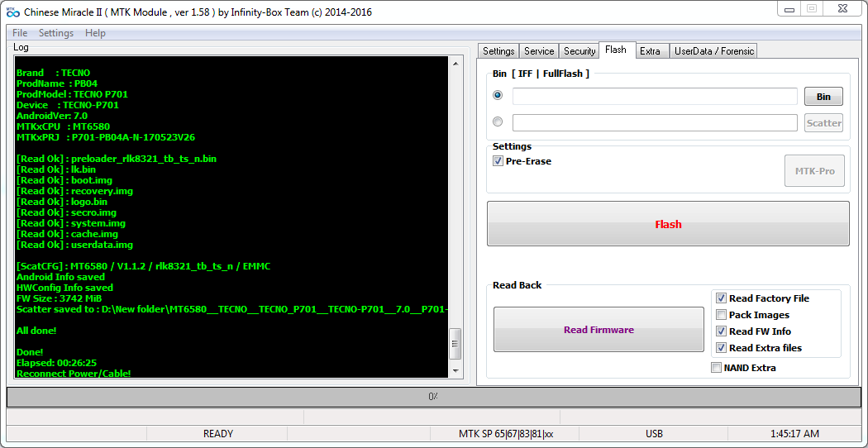868x448 pixels.
Task: Open the Help menu
Action: 95,33
